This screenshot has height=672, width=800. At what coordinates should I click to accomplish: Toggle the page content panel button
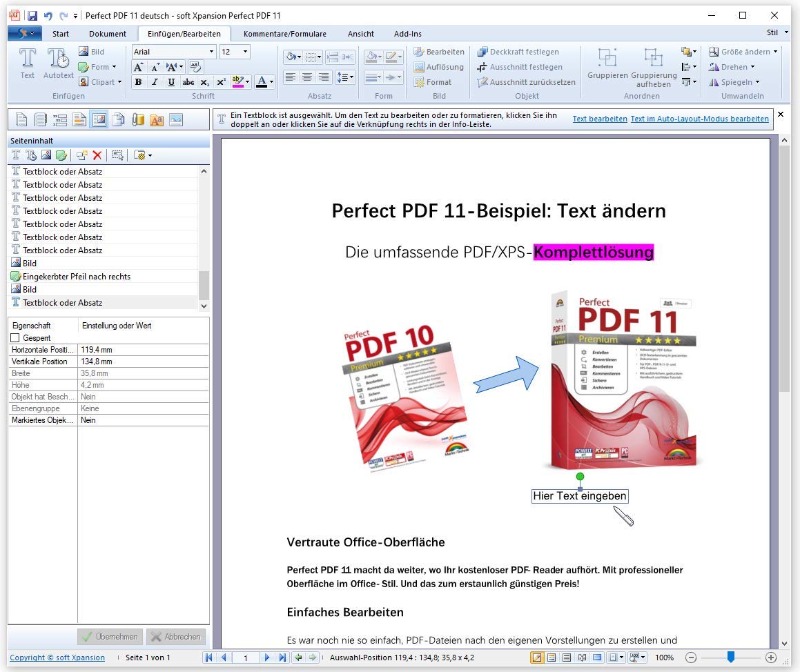pos(99,120)
